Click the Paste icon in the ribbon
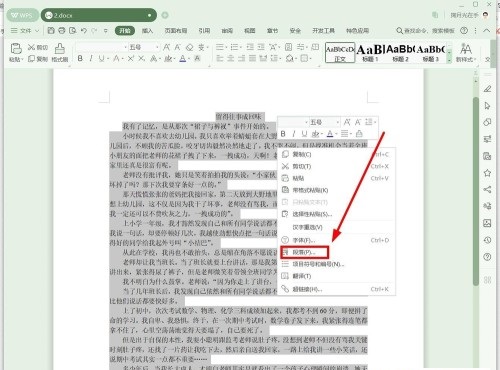The image size is (500, 370). [16, 49]
